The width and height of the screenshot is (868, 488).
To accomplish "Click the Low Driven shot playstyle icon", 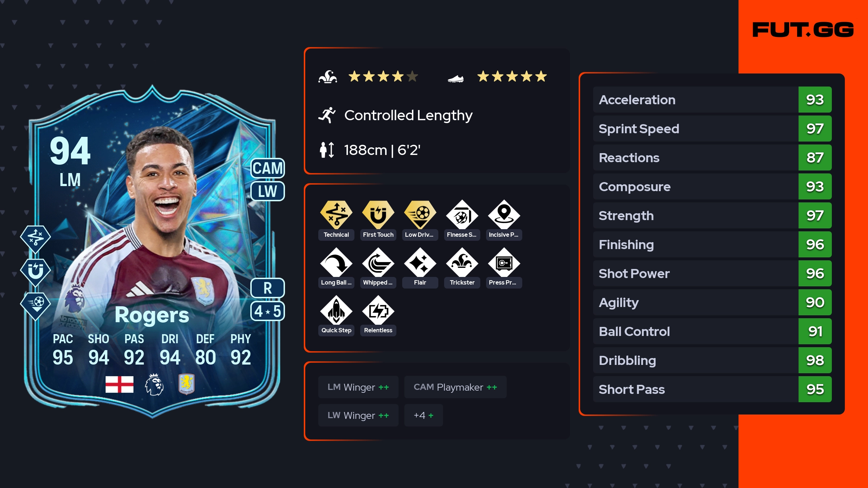I will click(420, 215).
